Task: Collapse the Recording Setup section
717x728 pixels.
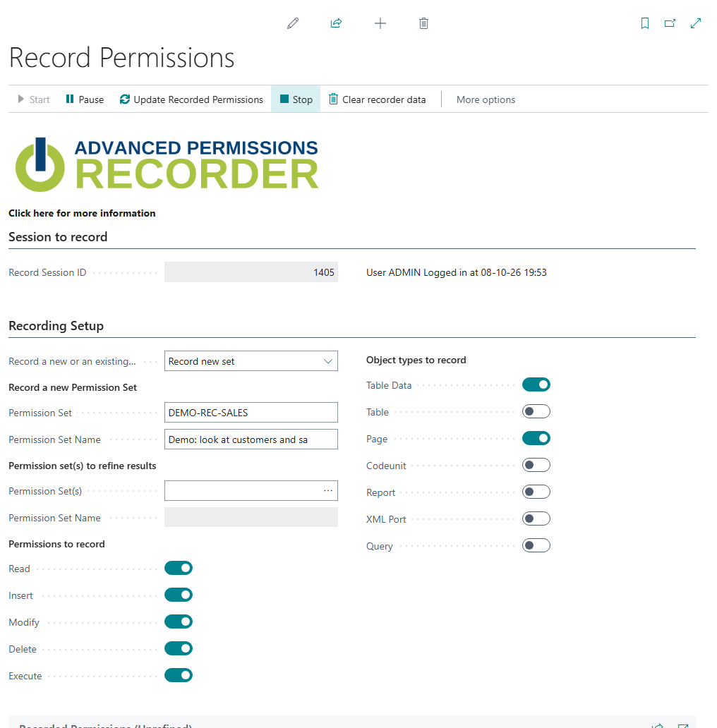Action: pyautogui.click(x=56, y=325)
